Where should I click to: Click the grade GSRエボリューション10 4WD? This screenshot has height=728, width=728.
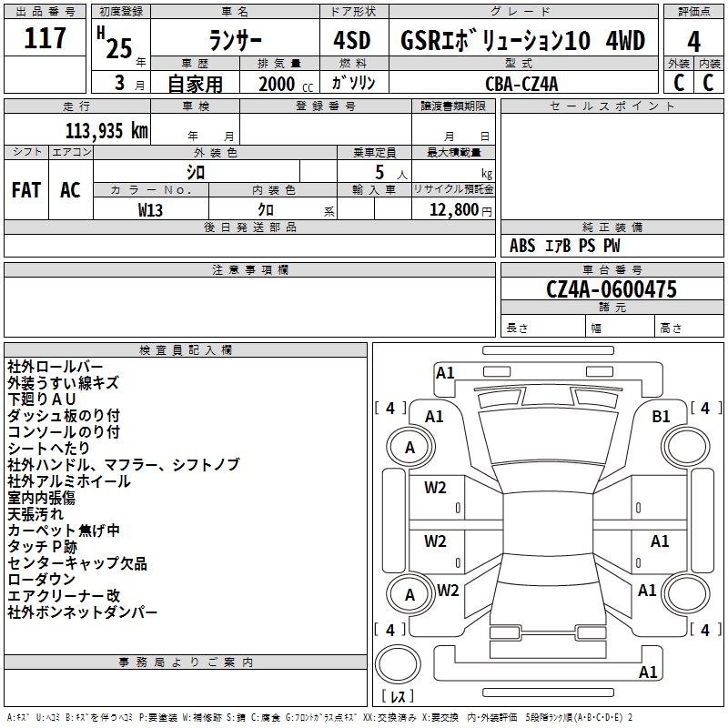pyautogui.click(x=522, y=41)
